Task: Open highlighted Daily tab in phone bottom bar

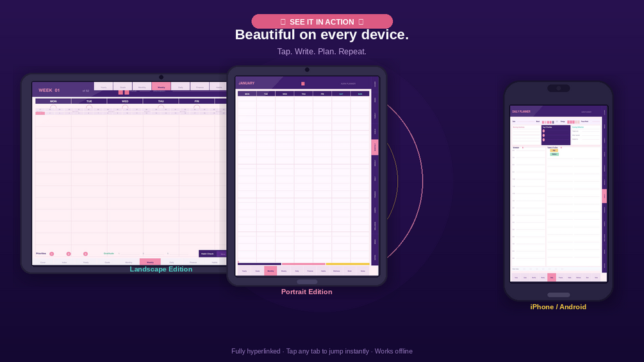Action: tap(552, 277)
